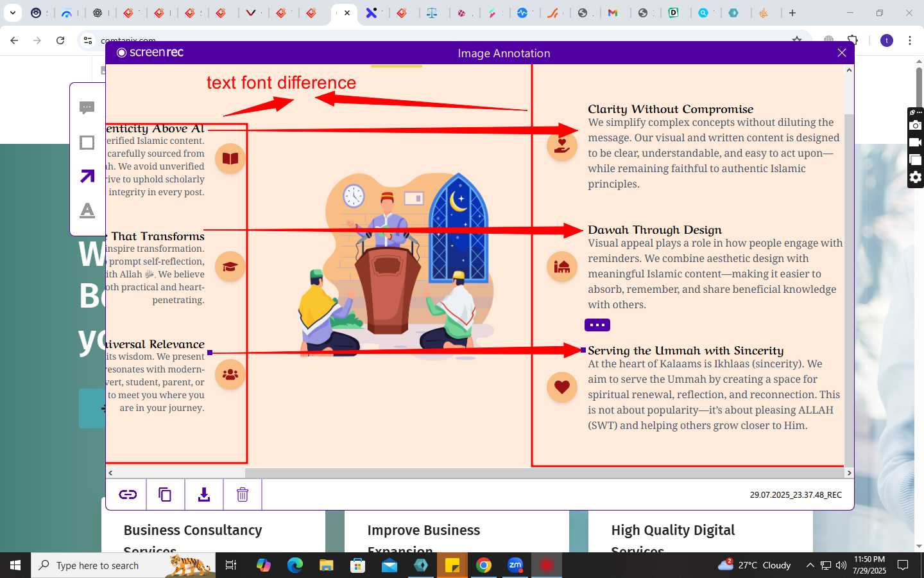Take a screenshot with ScreenRec camera icon
The width and height of the screenshot is (924, 578).
pos(916,125)
